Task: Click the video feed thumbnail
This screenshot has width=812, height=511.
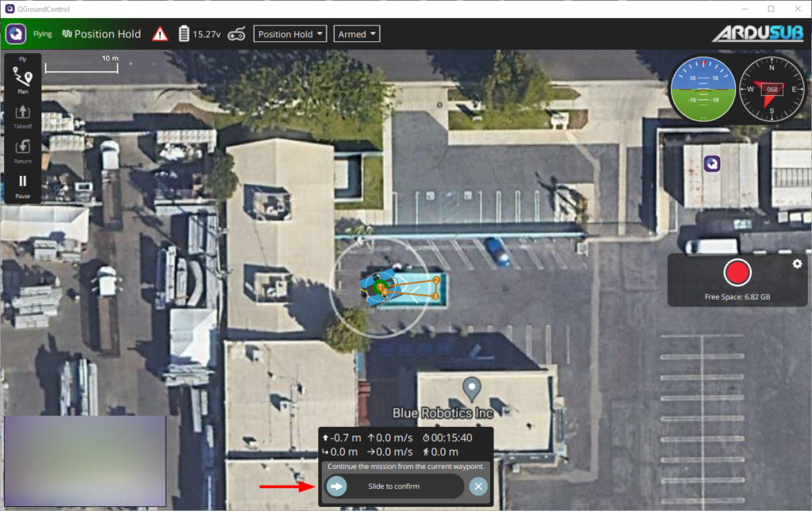Action: pos(85,461)
